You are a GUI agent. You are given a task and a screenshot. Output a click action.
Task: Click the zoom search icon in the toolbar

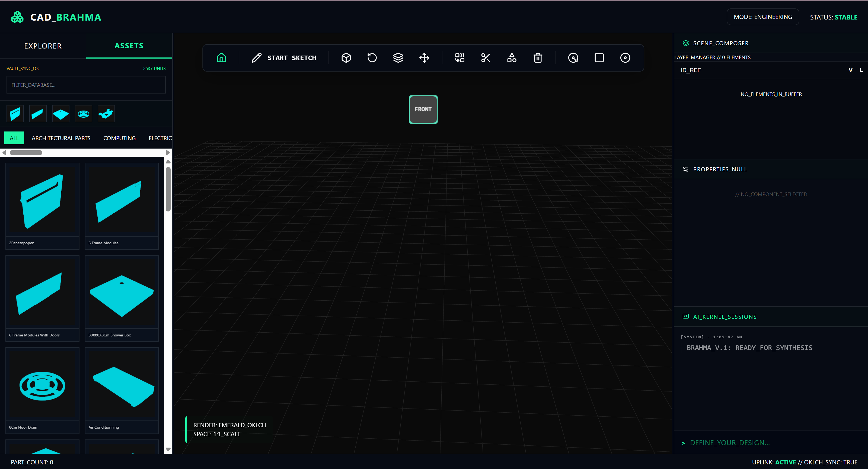click(x=573, y=57)
